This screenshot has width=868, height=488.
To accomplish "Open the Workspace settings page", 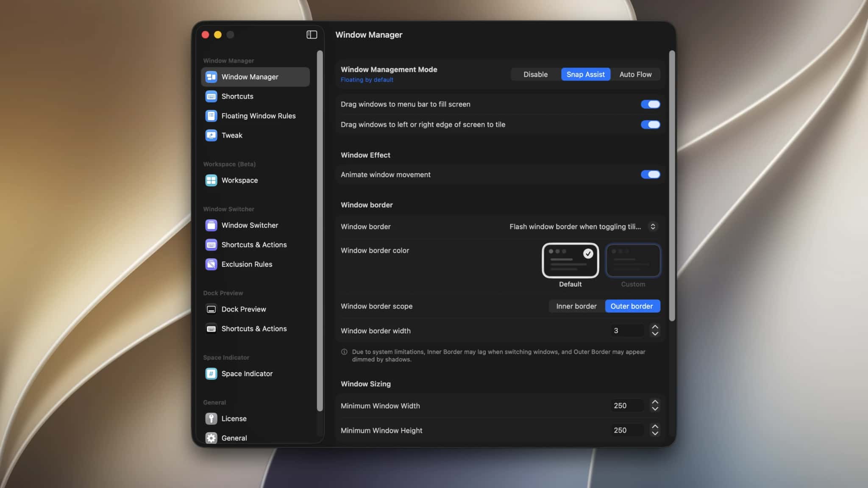I will click(x=255, y=180).
